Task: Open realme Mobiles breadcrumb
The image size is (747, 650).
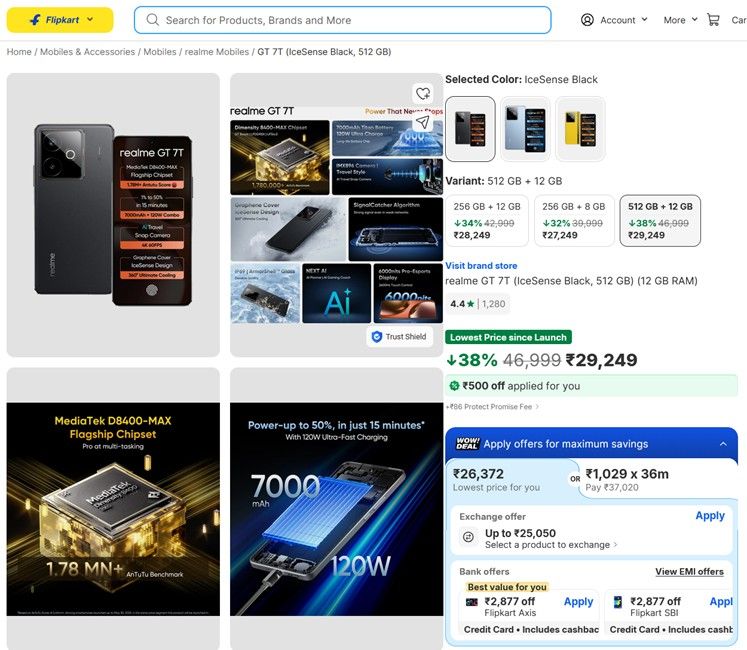Action: click(x=217, y=51)
